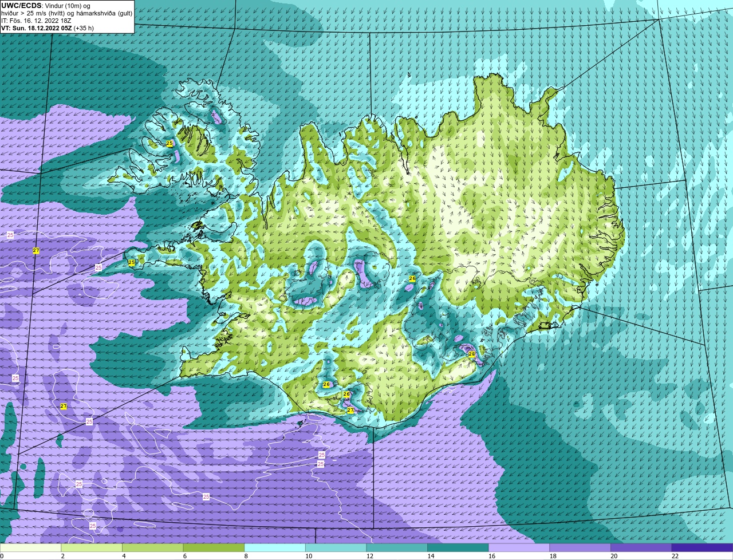
Task: Click the legend tick label "20"
Action: [614, 556]
